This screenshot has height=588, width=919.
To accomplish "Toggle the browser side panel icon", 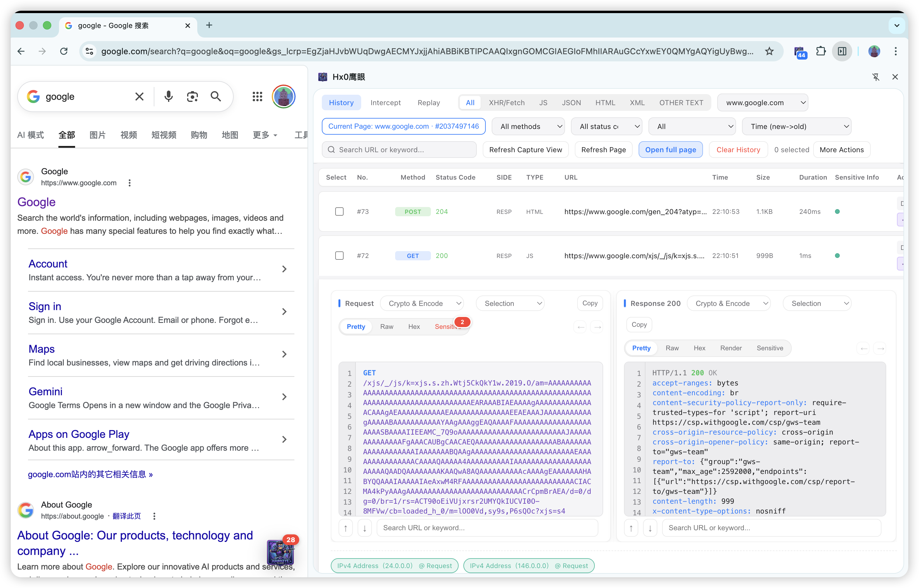I will (842, 51).
